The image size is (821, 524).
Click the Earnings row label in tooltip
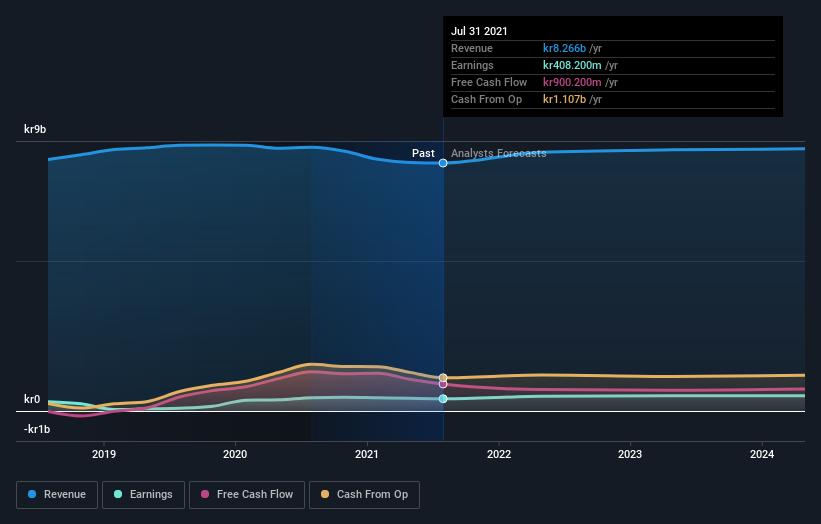(x=472, y=65)
